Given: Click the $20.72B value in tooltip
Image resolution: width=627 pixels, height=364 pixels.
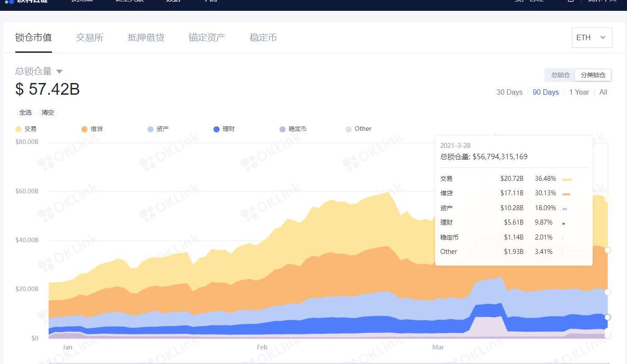Looking at the screenshot, I should [x=512, y=179].
